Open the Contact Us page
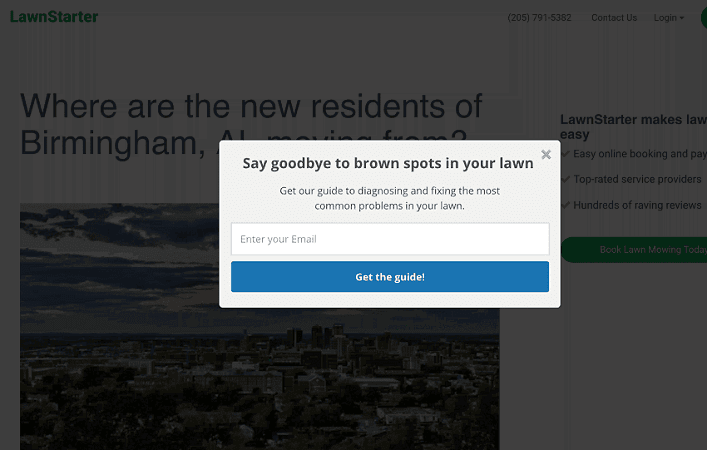The height and width of the screenshot is (450, 707). point(614,18)
